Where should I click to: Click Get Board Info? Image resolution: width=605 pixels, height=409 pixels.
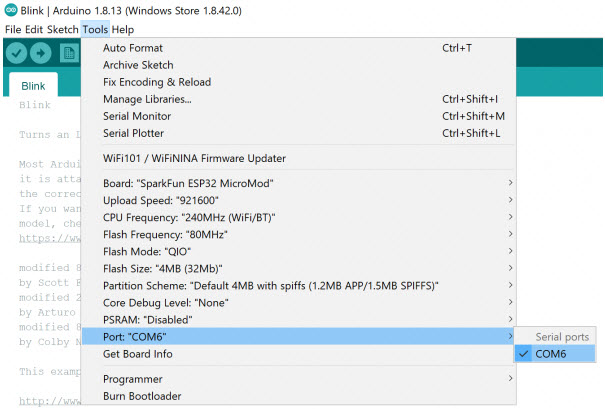click(x=139, y=354)
